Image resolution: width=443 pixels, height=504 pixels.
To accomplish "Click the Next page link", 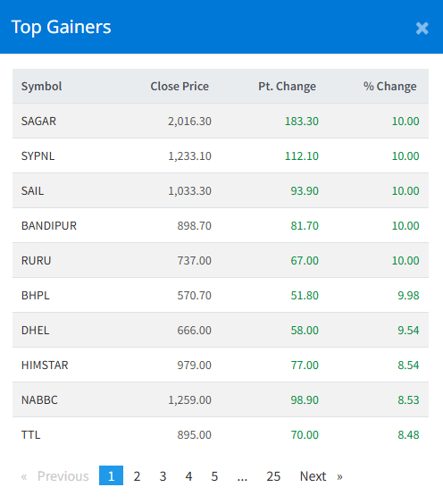I will tap(321, 476).
